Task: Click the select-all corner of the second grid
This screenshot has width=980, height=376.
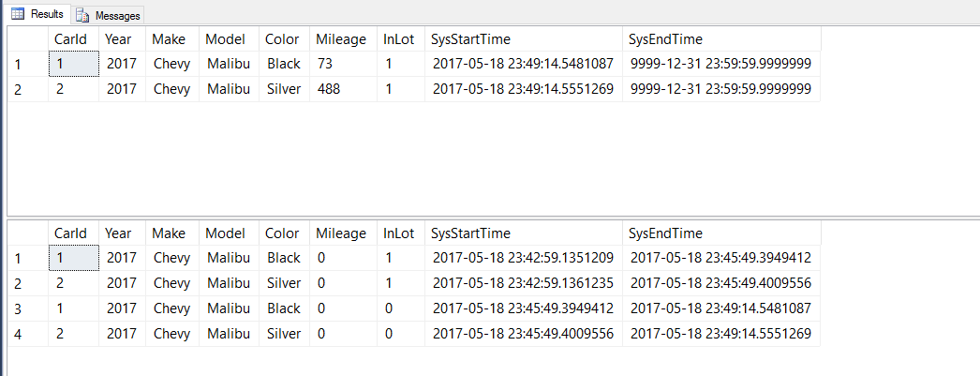Action: (x=27, y=233)
